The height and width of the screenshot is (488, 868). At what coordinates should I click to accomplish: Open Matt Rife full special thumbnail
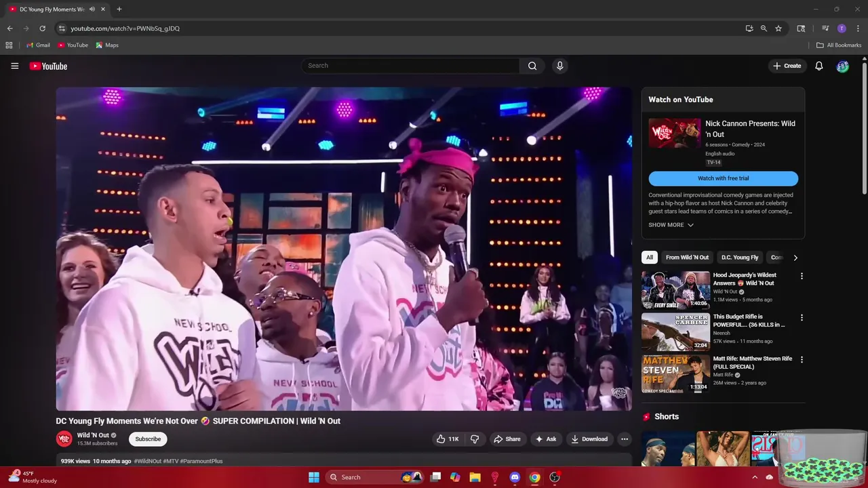coord(675,373)
